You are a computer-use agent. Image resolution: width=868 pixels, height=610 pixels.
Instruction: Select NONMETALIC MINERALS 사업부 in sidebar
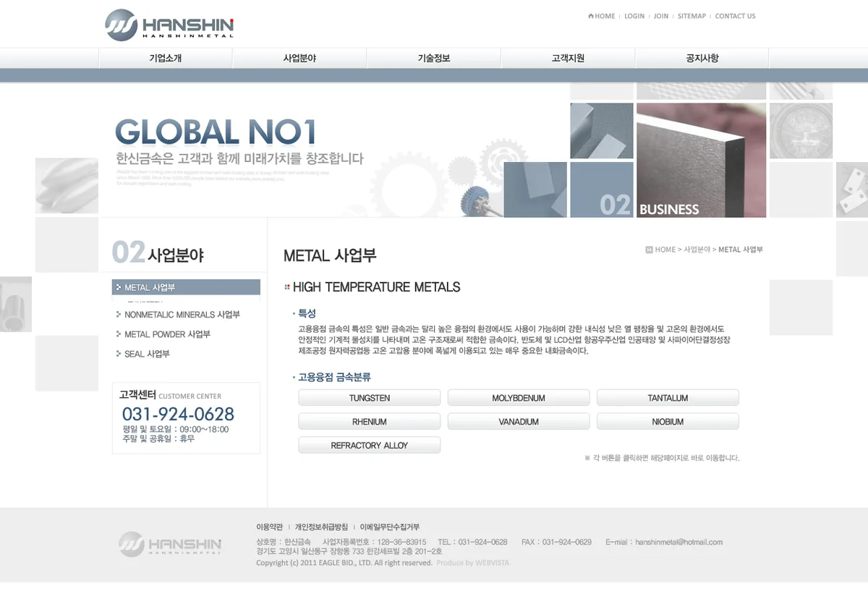(x=182, y=315)
